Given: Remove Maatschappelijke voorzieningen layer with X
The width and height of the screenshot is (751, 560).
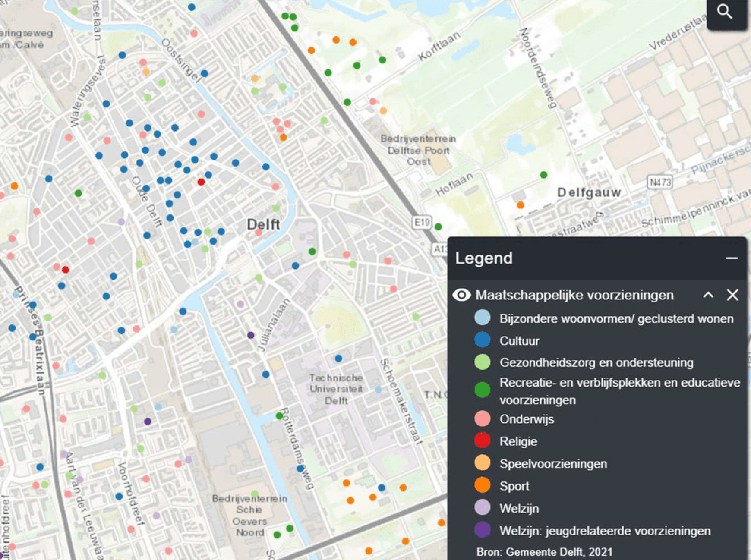Looking at the screenshot, I should [x=732, y=295].
